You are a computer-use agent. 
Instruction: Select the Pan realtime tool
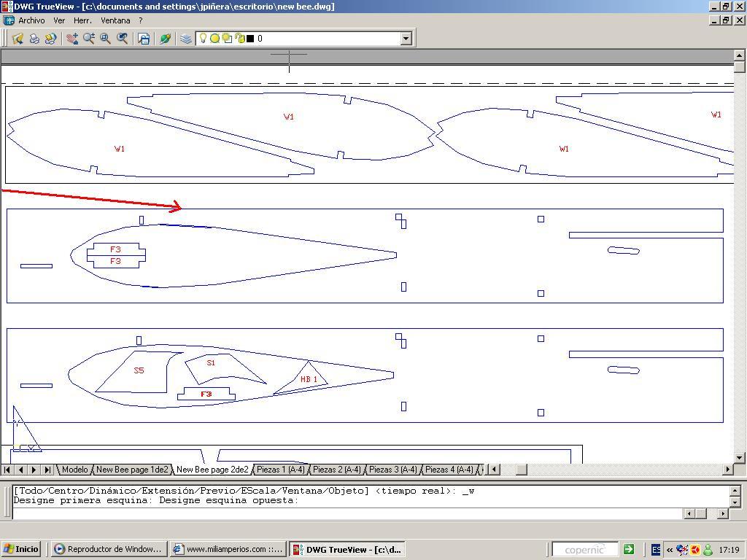coord(72,39)
